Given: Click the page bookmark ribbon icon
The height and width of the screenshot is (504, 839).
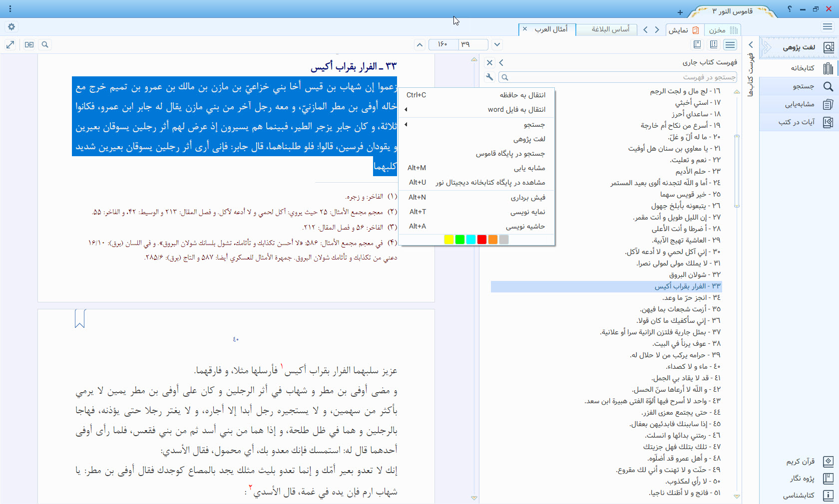Looking at the screenshot, I should [x=80, y=318].
